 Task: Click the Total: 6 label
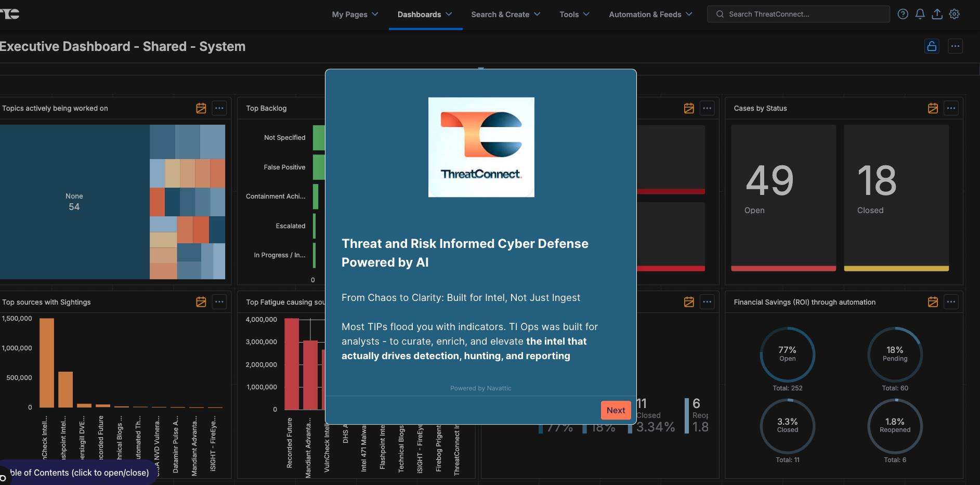pyautogui.click(x=895, y=460)
